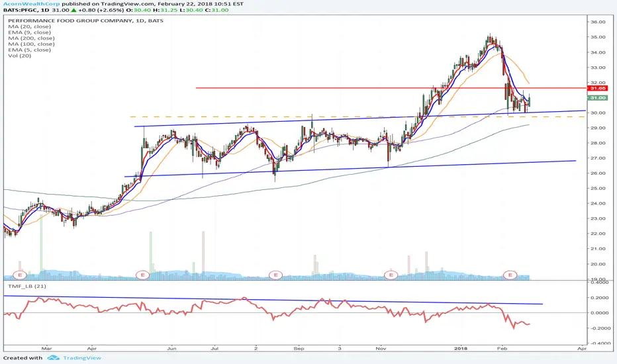Screen dimensions: 617x364
Task: Click the '+0.80 (+2.65%)' change value
Action: [x=102, y=10]
